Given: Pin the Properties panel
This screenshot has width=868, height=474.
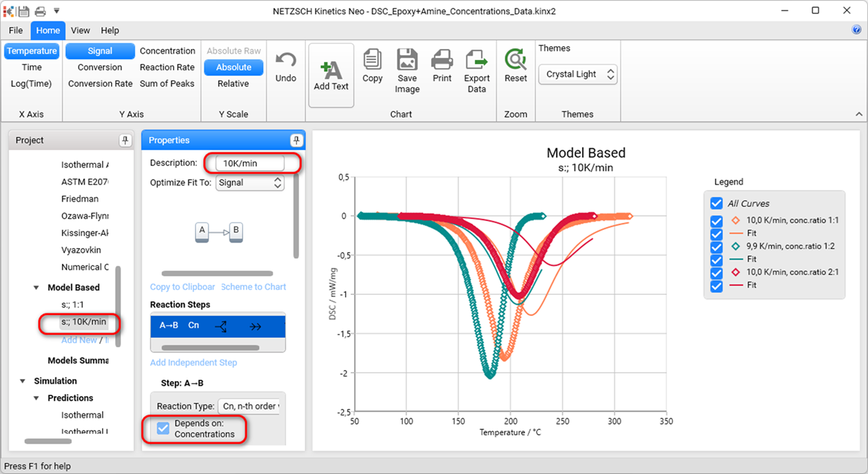Looking at the screenshot, I should (296, 140).
